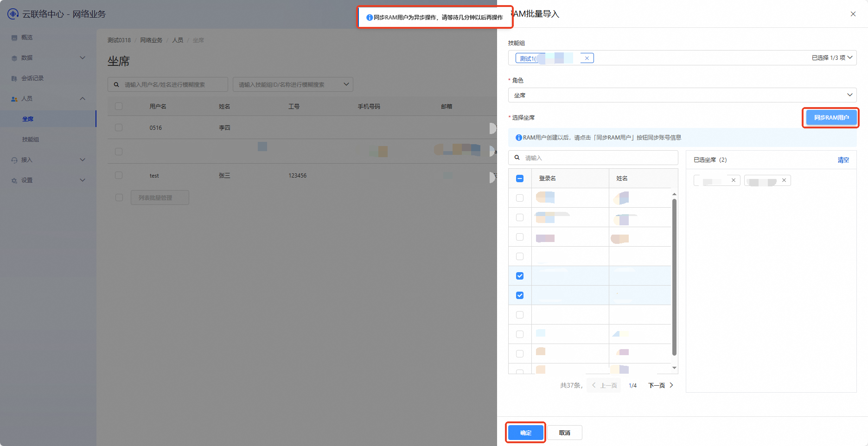The width and height of the screenshot is (868, 446).
Task: Go to 技能组 in the sidebar
Action: pos(31,140)
